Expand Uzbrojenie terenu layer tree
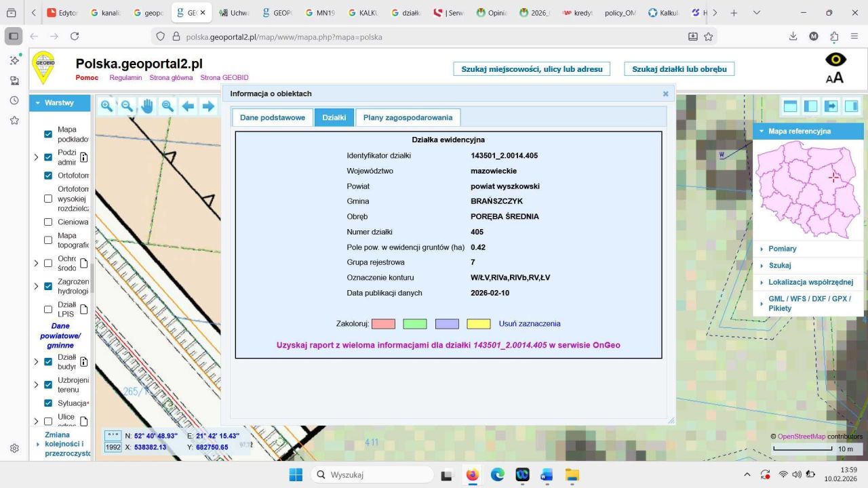The image size is (868, 488). pyautogui.click(x=36, y=384)
